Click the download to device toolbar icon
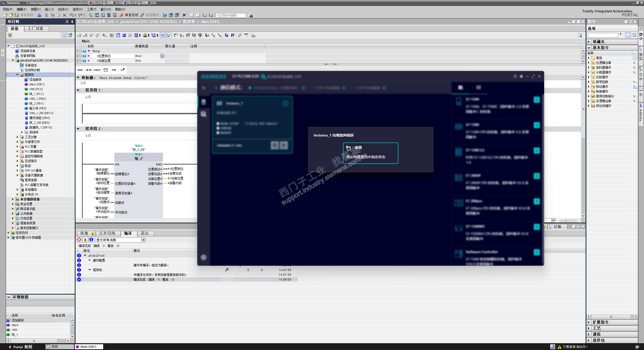 pyautogui.click(x=97, y=15)
